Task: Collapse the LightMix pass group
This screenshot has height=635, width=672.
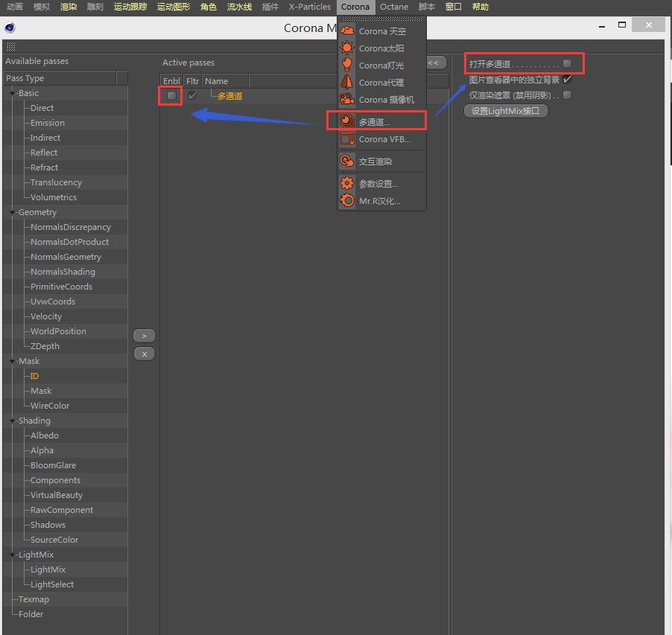Action: coord(12,555)
